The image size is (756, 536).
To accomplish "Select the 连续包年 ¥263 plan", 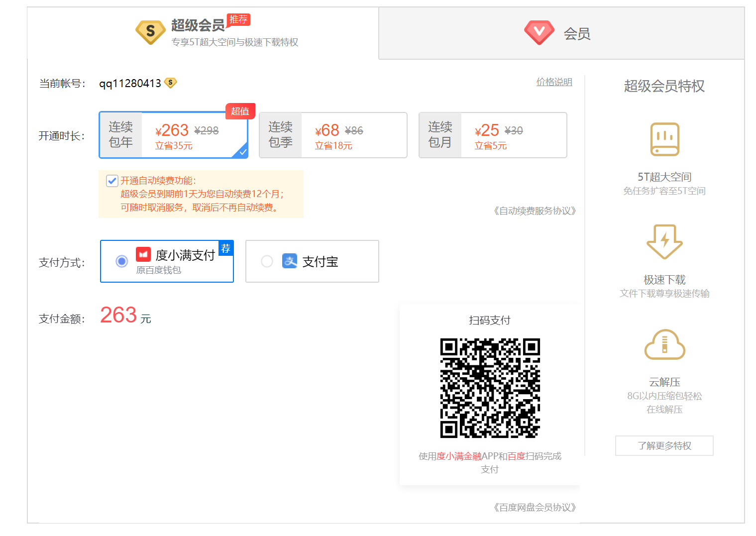I will (173, 135).
